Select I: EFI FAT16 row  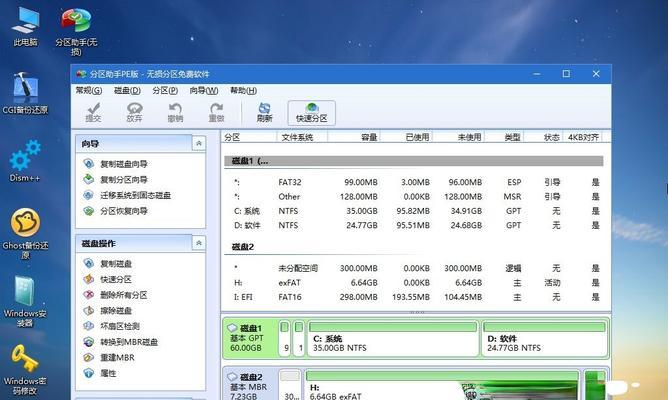414,297
